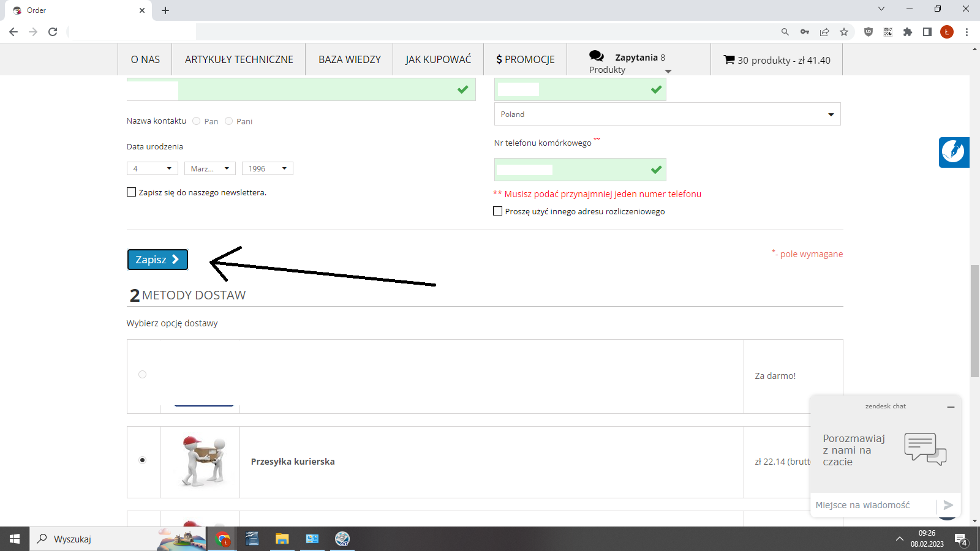Open the birth year dropdown
This screenshot has height=551, width=980.
click(x=268, y=168)
